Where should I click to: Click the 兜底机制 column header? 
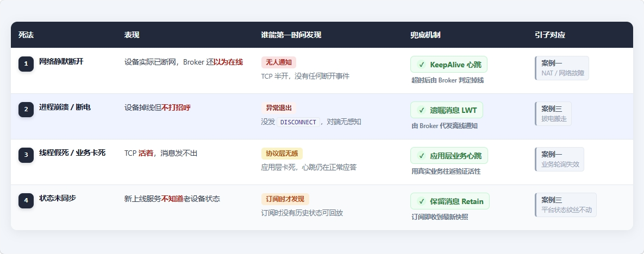[425, 35]
